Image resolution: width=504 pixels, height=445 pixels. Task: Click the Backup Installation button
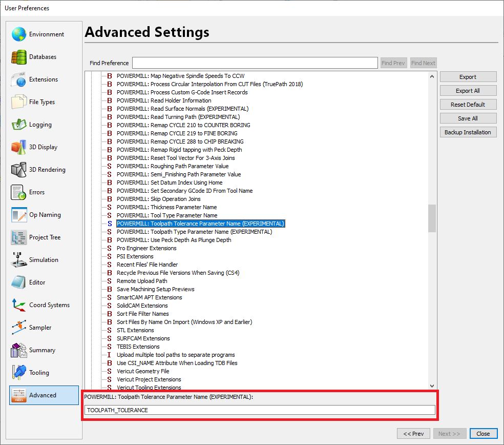[x=468, y=132]
